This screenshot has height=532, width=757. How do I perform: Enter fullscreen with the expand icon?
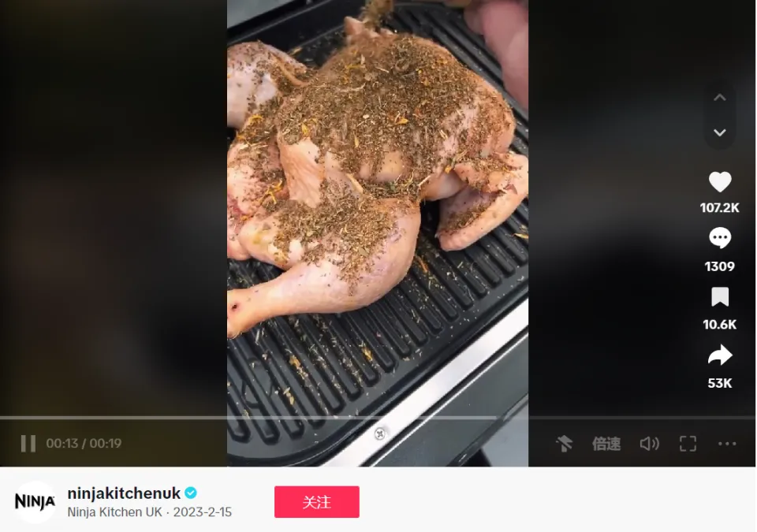click(x=688, y=443)
